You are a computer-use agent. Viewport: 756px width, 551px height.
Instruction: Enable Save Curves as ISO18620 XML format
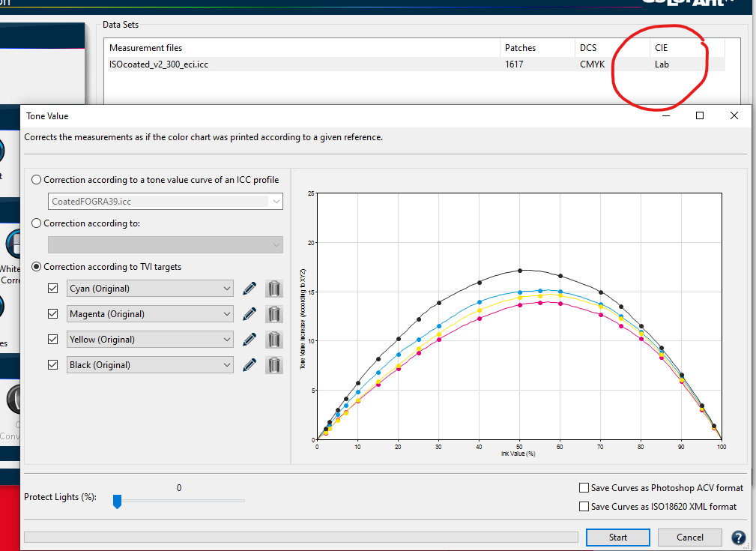[x=584, y=507]
